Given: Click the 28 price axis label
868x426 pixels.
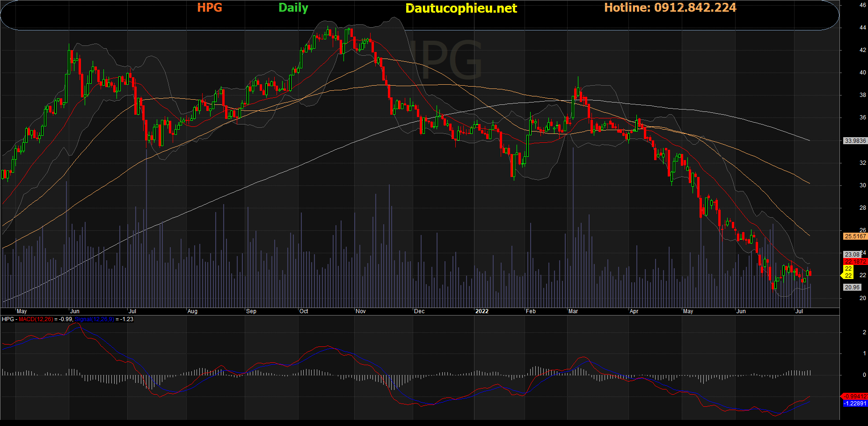Looking at the screenshot, I should point(862,208).
